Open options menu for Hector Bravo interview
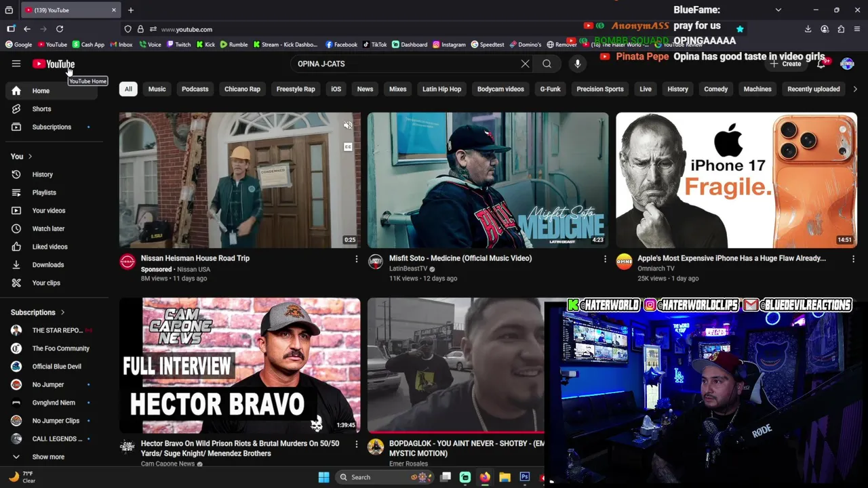This screenshot has width=868, height=488. point(357,444)
